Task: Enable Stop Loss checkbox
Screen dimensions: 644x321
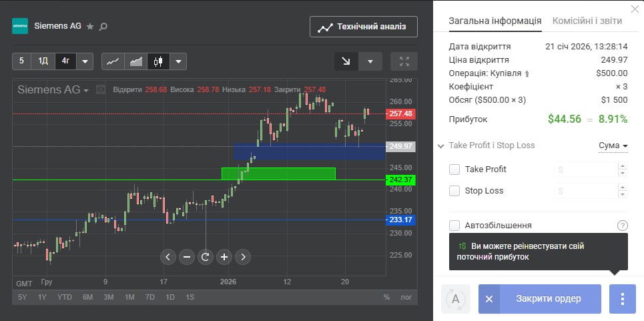Action: [454, 190]
